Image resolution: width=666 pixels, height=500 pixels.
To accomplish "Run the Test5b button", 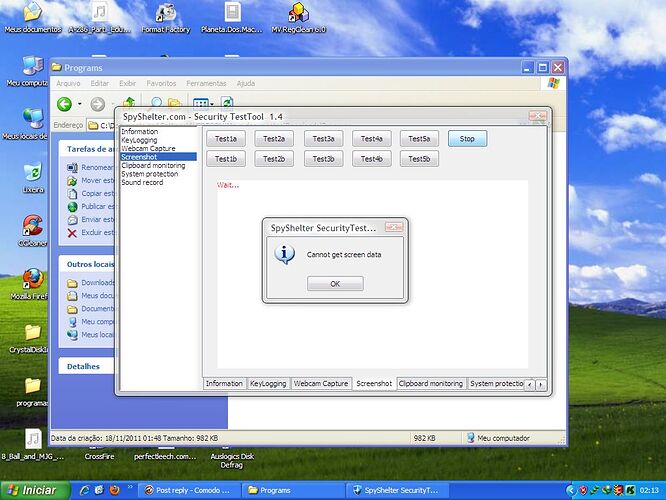I will (419, 159).
